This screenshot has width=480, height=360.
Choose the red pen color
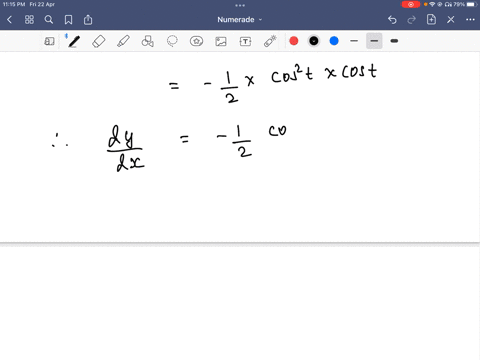pyautogui.click(x=294, y=41)
